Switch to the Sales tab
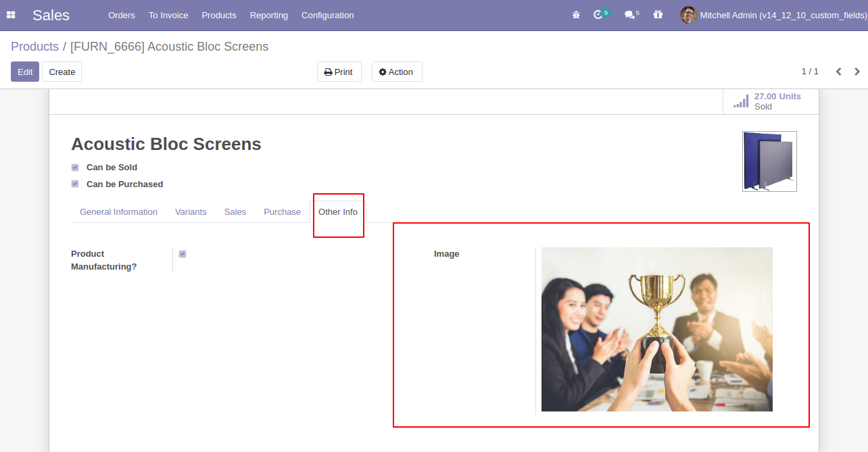 pyautogui.click(x=235, y=212)
